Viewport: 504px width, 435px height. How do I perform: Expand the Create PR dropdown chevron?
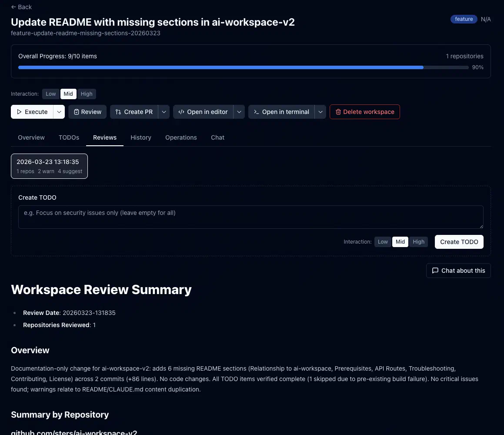[x=164, y=112]
